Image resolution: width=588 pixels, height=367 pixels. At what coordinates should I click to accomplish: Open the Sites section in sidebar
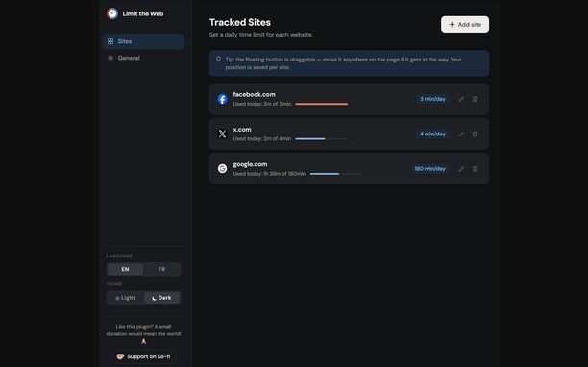(x=143, y=41)
